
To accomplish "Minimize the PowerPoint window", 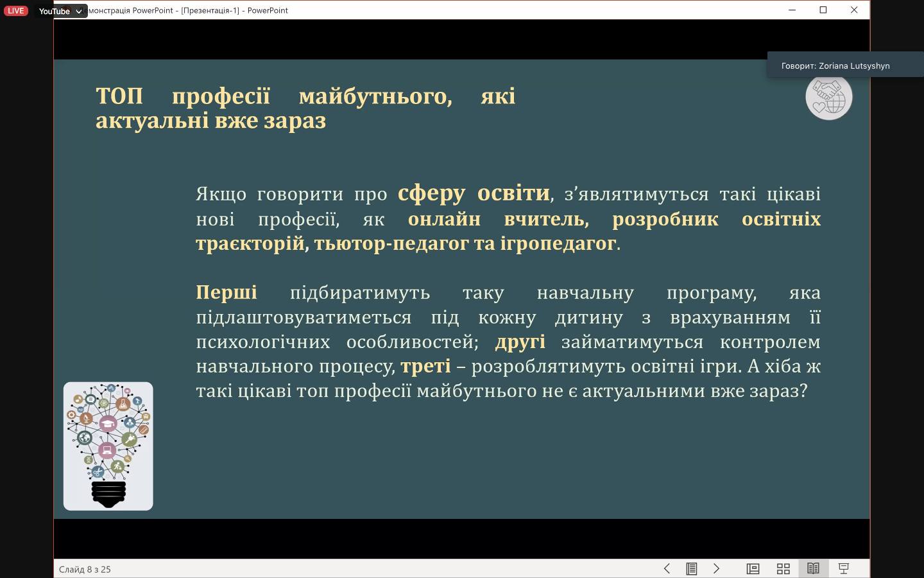I will pyautogui.click(x=792, y=10).
